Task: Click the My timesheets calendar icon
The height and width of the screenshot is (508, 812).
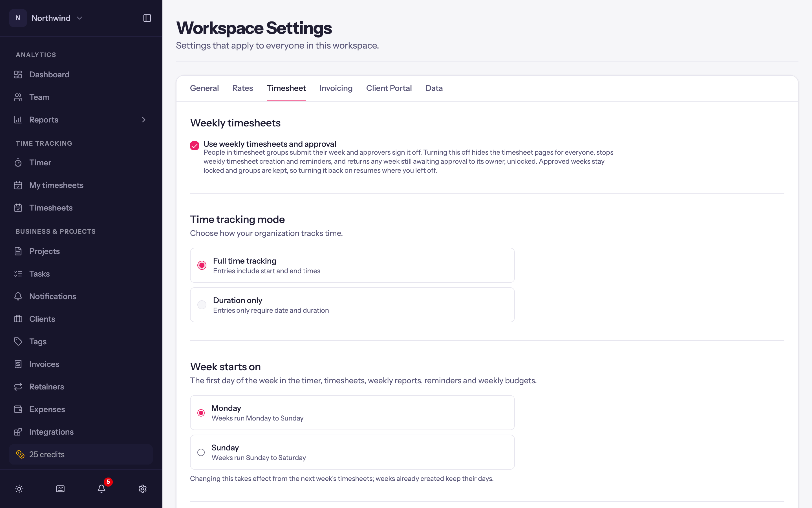Action: click(x=18, y=185)
